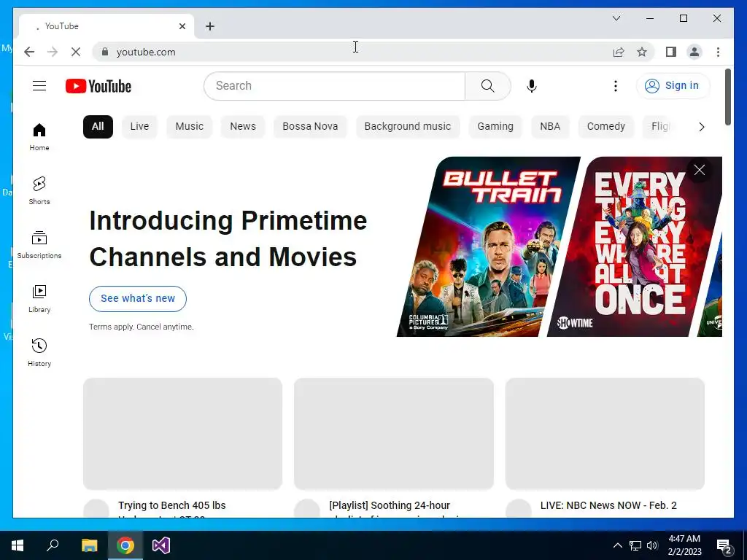The height and width of the screenshot is (560, 747).
Task: Open the YouTube hamburger guide menu
Action: (x=39, y=86)
